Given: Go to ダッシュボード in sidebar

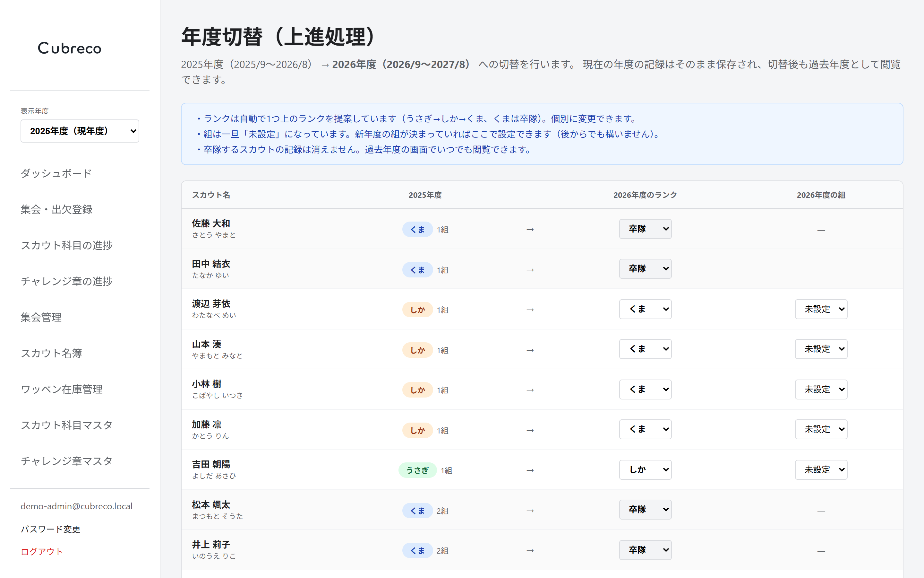Looking at the screenshot, I should [56, 173].
